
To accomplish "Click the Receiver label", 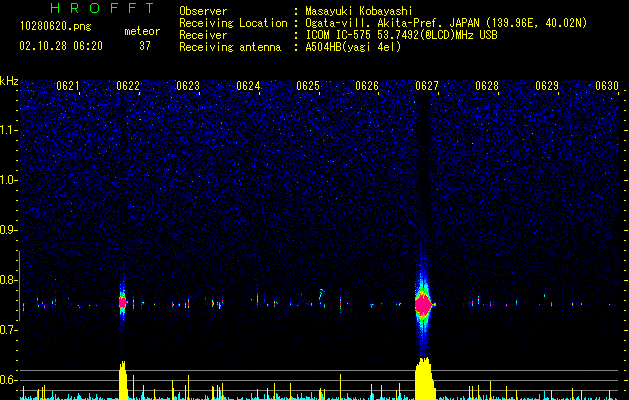I will 203,35.
